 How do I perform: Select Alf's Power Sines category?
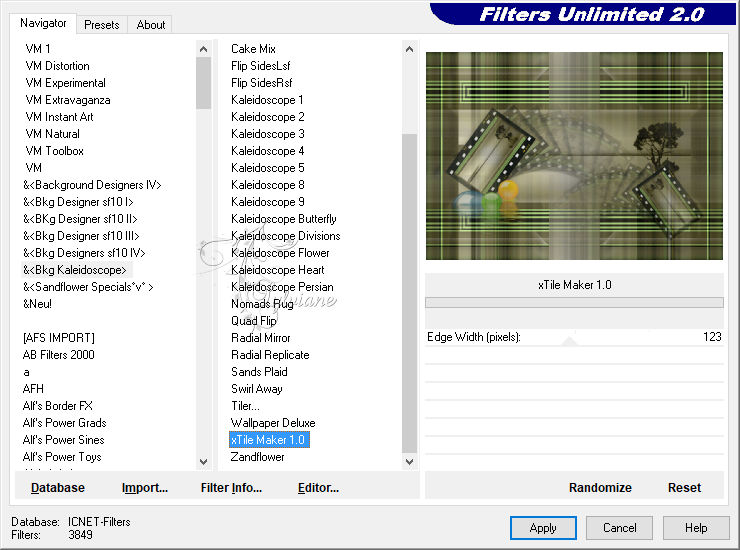coord(63,440)
